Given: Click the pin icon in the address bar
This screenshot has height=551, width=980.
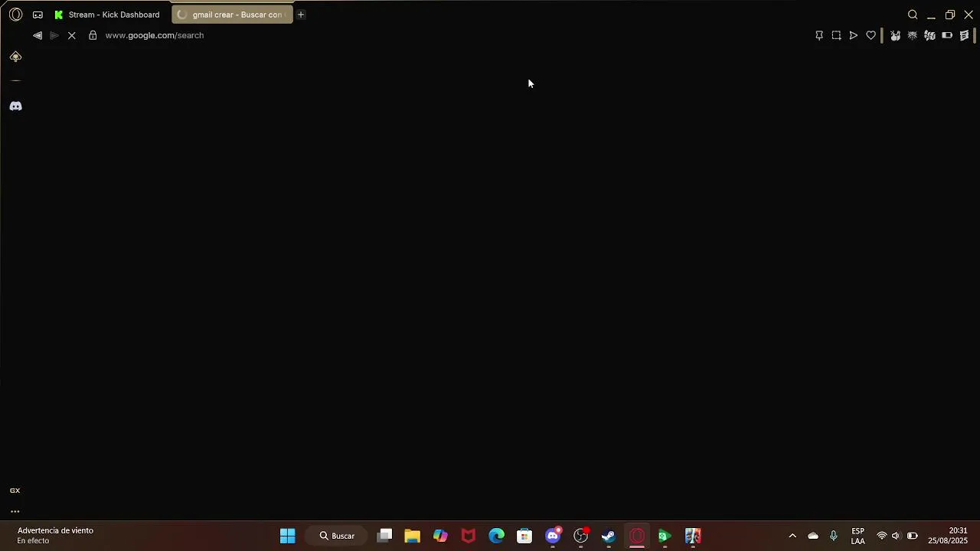Looking at the screenshot, I should coord(819,35).
